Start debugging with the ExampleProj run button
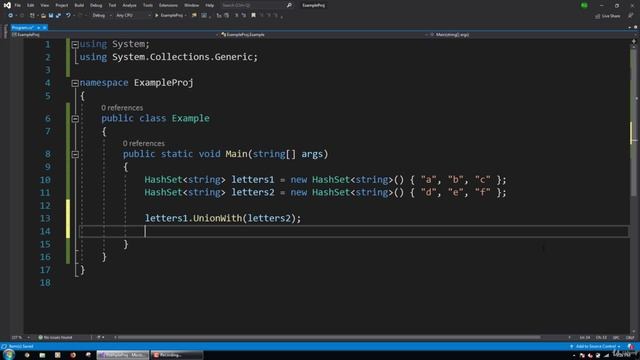 click(170, 16)
